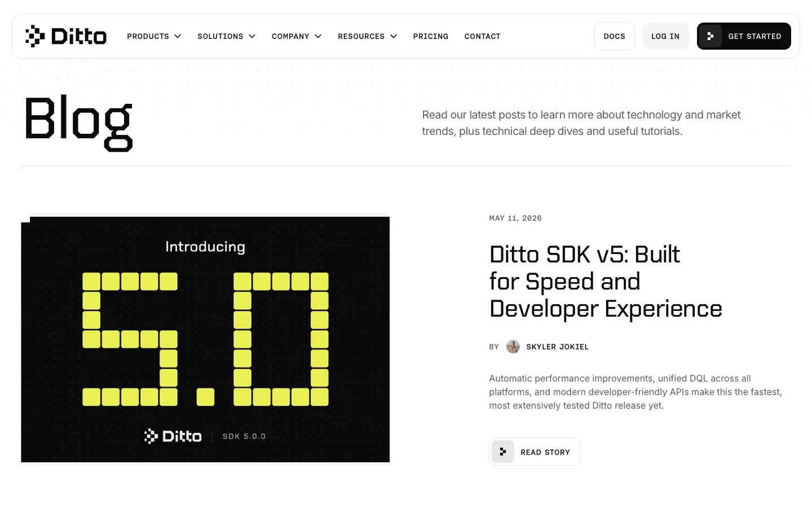Click the pixel icon in Read Story
The width and height of the screenshot is (812, 508).
503,452
